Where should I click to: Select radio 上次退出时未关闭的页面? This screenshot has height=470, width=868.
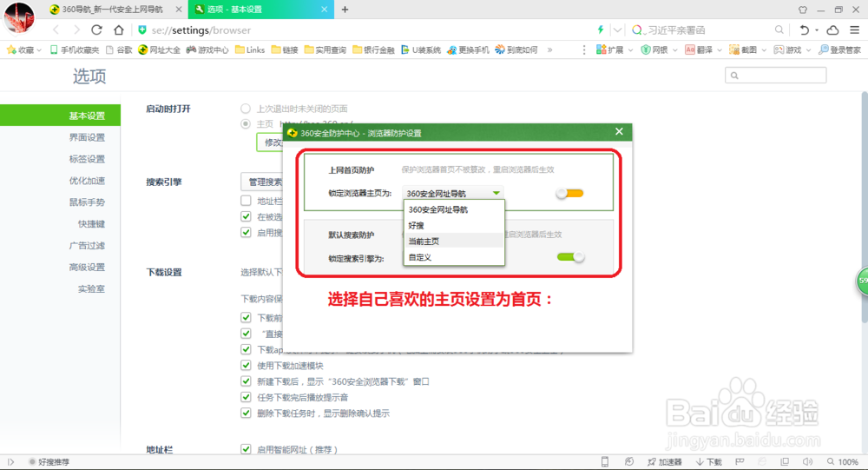point(246,108)
